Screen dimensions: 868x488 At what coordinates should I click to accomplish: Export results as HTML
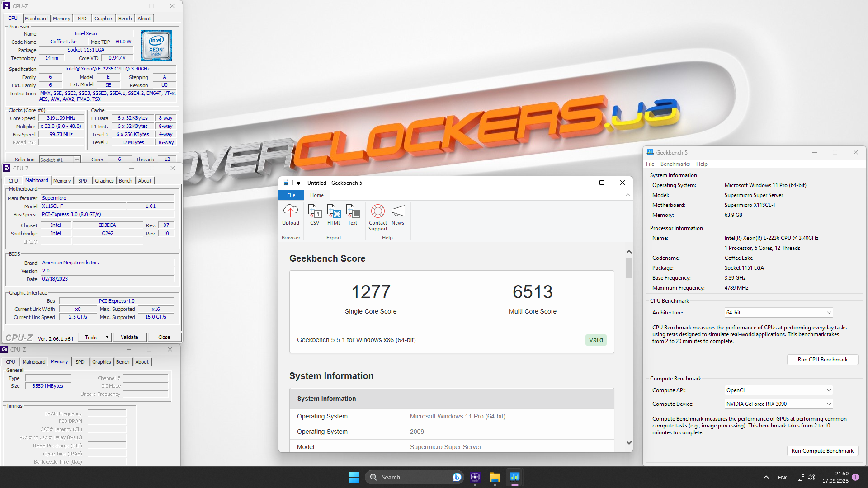pyautogui.click(x=334, y=215)
